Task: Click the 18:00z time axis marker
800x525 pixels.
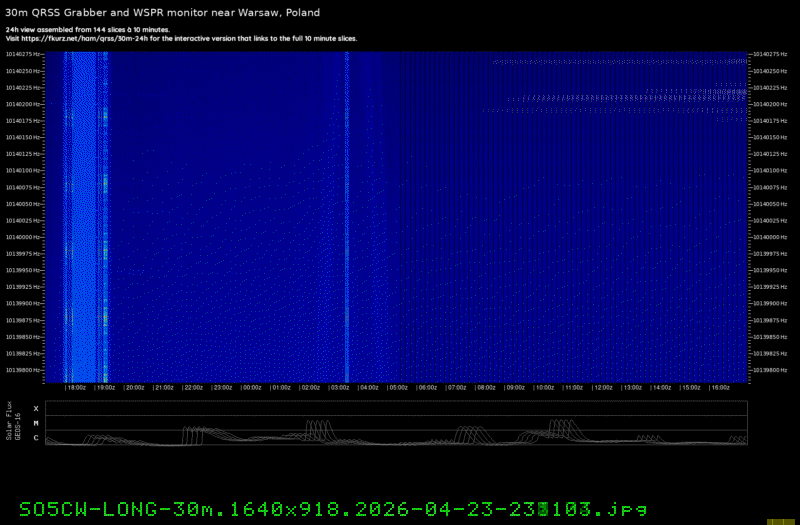Action: [x=76, y=387]
